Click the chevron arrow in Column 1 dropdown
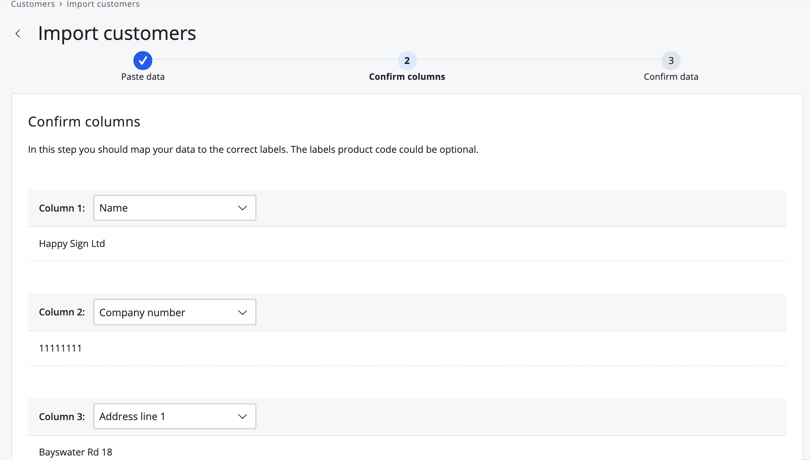The image size is (810, 460). tap(242, 208)
